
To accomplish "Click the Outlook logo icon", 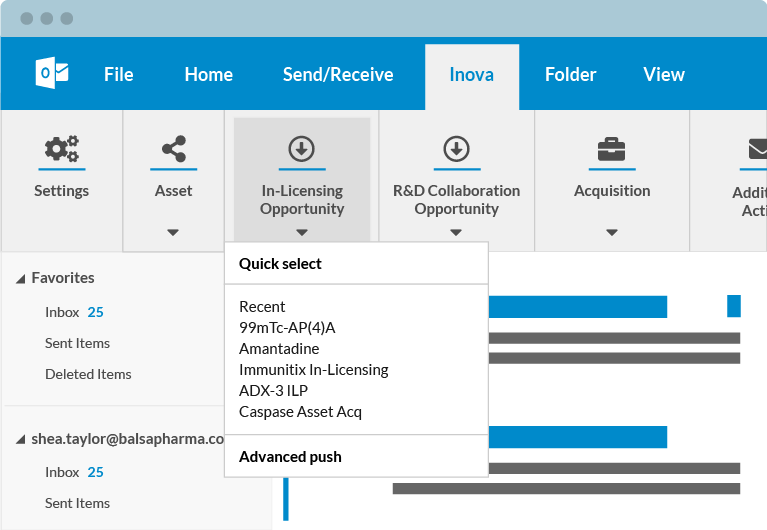I will pos(52,73).
